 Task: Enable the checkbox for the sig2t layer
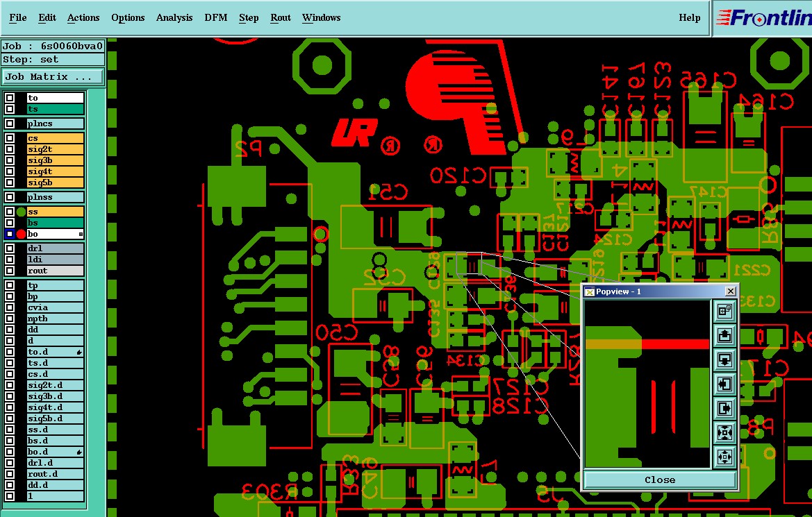[x=9, y=149]
